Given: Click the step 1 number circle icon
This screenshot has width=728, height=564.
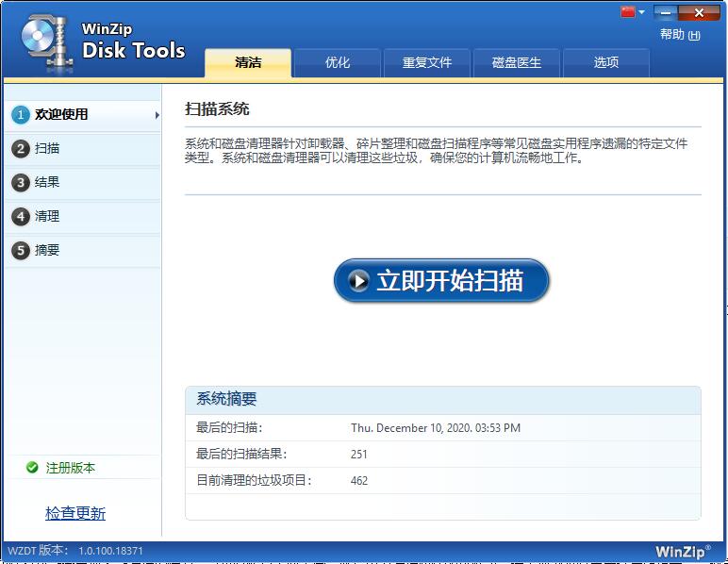Looking at the screenshot, I should 21,115.
